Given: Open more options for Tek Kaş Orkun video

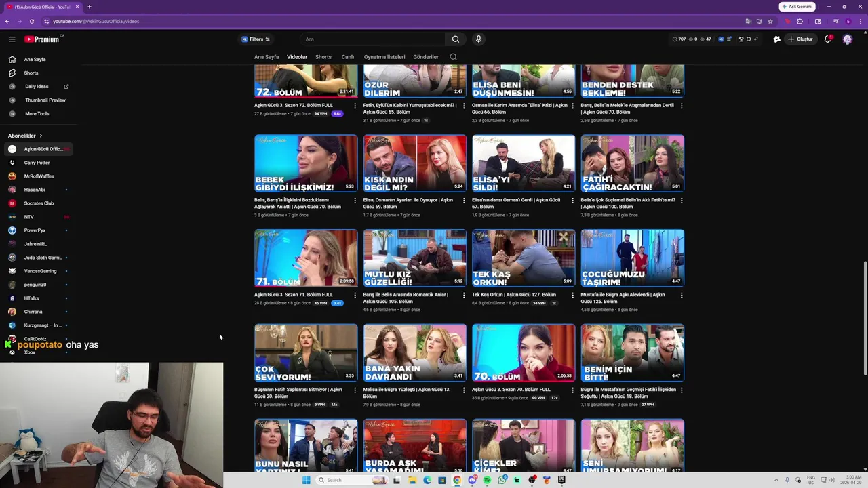Looking at the screenshot, I should pyautogui.click(x=572, y=295).
